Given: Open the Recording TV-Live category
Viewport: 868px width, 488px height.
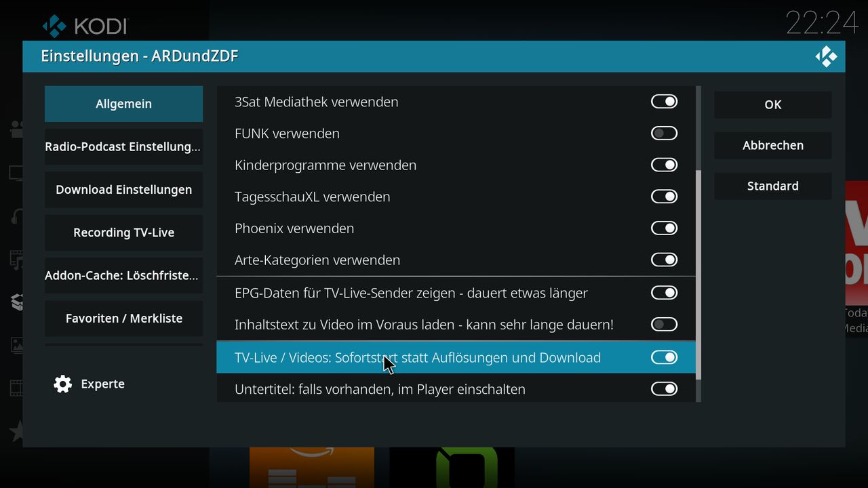Looking at the screenshot, I should click(123, 232).
